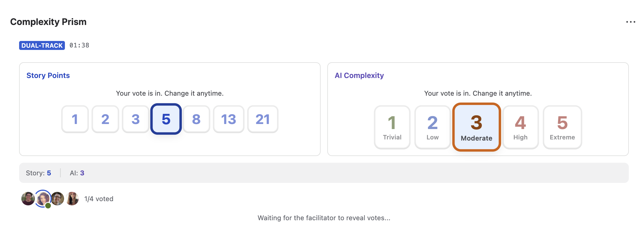Open the three-dot more options menu
This screenshot has height=248, width=644.
(x=631, y=22)
